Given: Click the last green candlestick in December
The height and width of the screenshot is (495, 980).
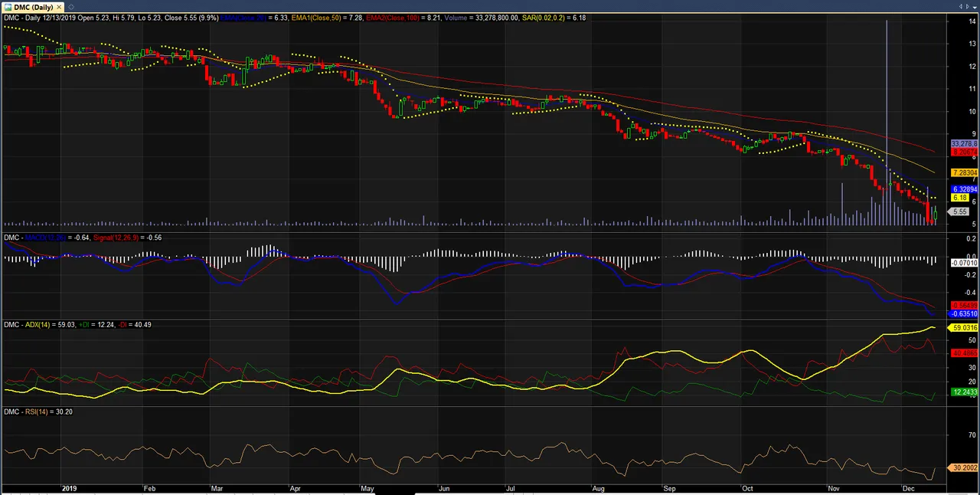Looking at the screenshot, I should 935,214.
